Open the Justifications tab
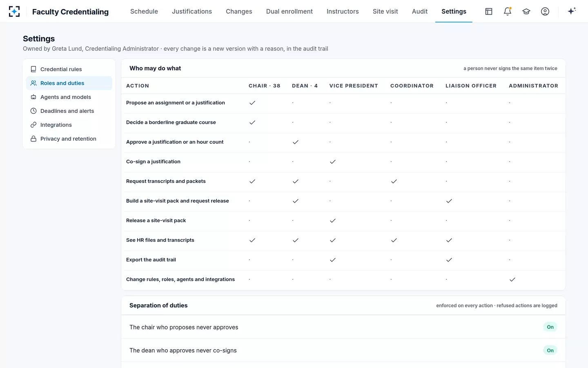This screenshot has width=588, height=368. click(192, 11)
